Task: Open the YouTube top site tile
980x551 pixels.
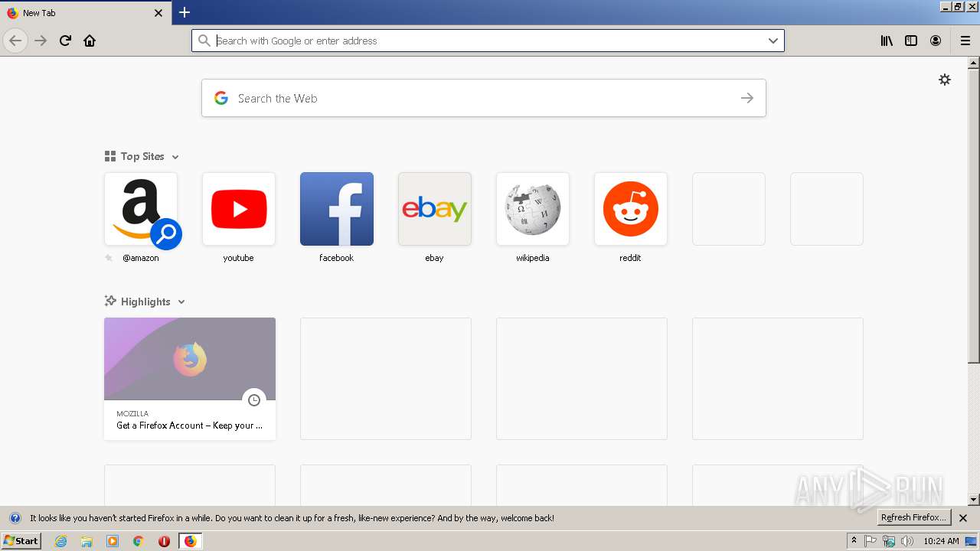Action: (239, 209)
